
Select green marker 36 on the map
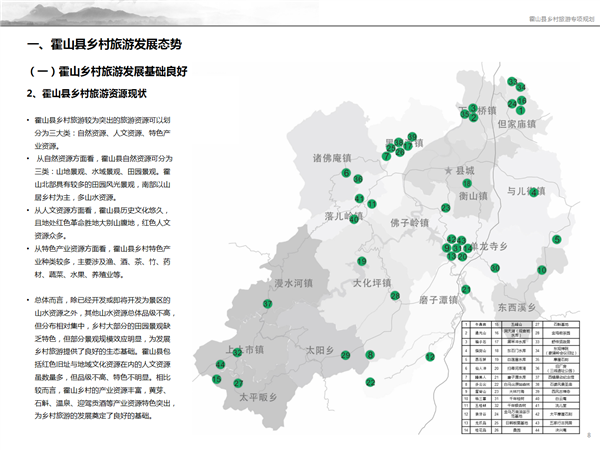(x=358, y=179)
